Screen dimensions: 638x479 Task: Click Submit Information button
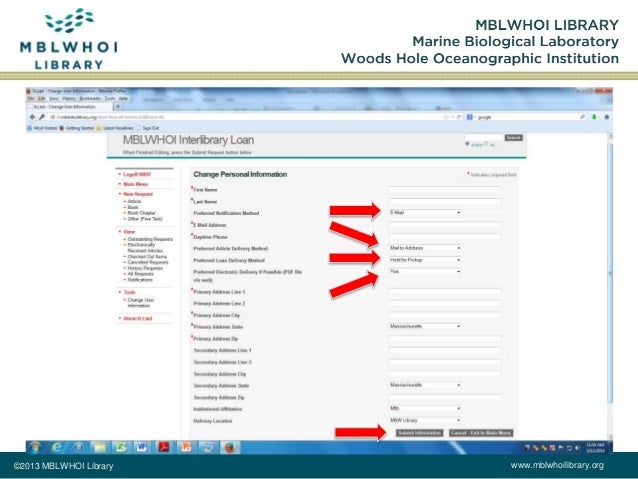point(420,433)
